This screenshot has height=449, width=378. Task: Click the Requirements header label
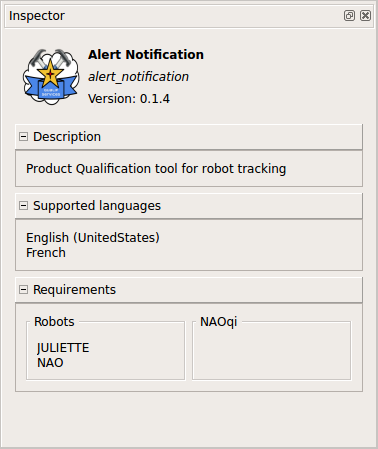[x=74, y=290]
